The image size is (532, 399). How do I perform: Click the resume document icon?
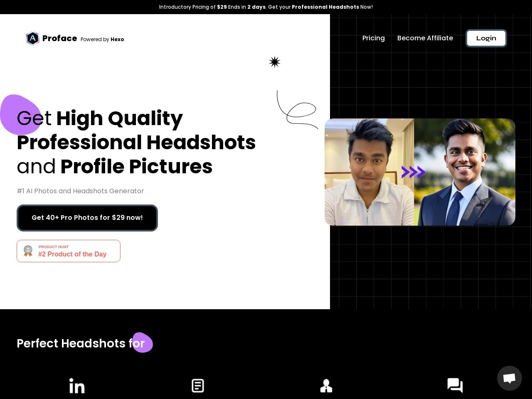coord(198,385)
